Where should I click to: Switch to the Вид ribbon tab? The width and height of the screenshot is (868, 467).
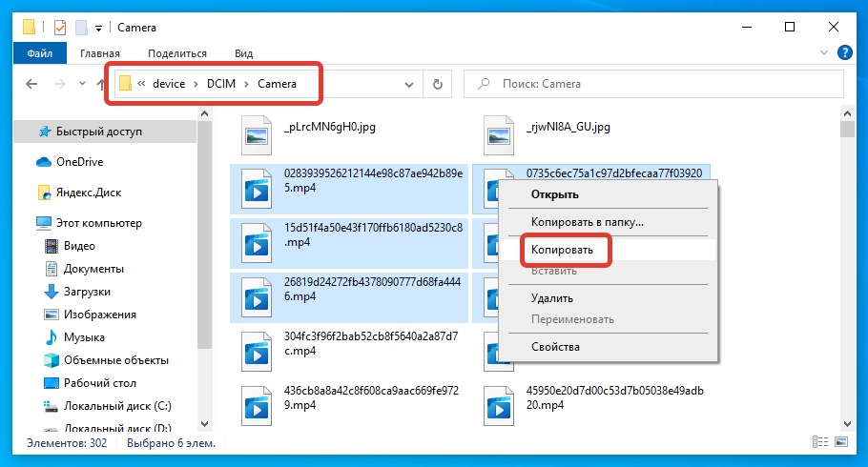point(243,53)
